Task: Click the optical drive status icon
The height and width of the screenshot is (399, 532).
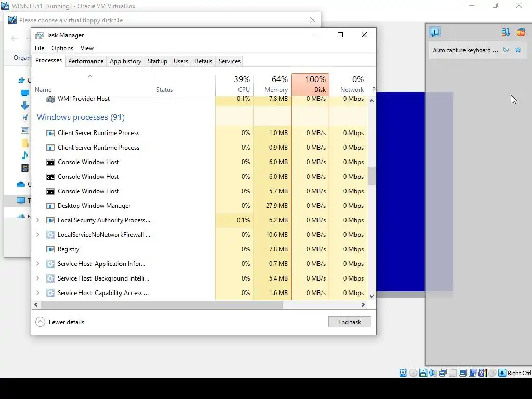Action: 413,373
